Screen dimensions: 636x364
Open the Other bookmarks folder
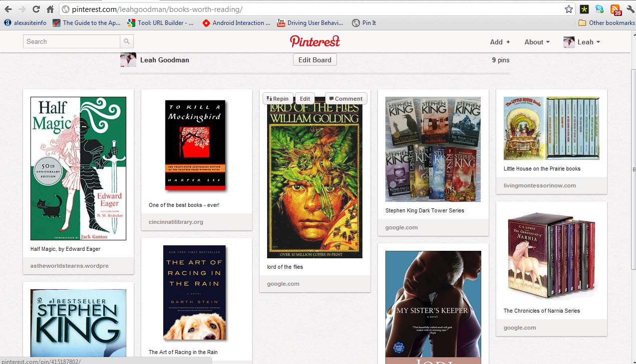tap(606, 23)
